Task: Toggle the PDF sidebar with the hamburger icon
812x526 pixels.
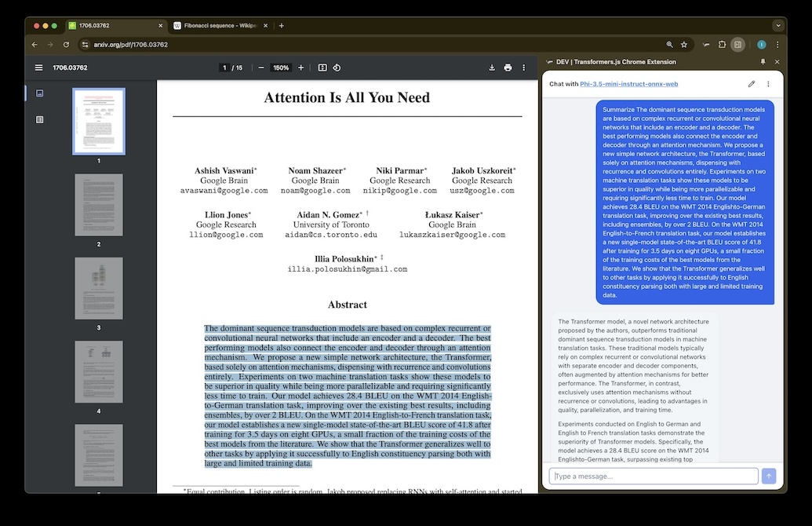Action: pyautogui.click(x=38, y=68)
